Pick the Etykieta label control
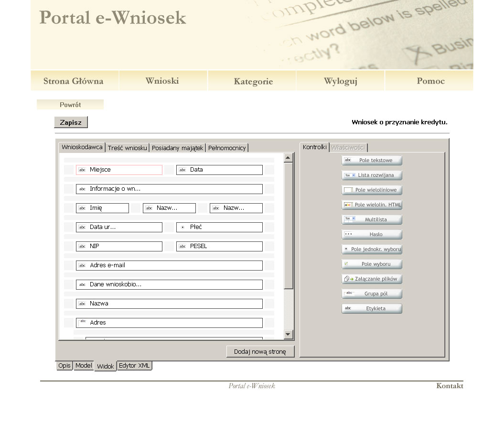This screenshot has width=504, height=446. (x=372, y=308)
